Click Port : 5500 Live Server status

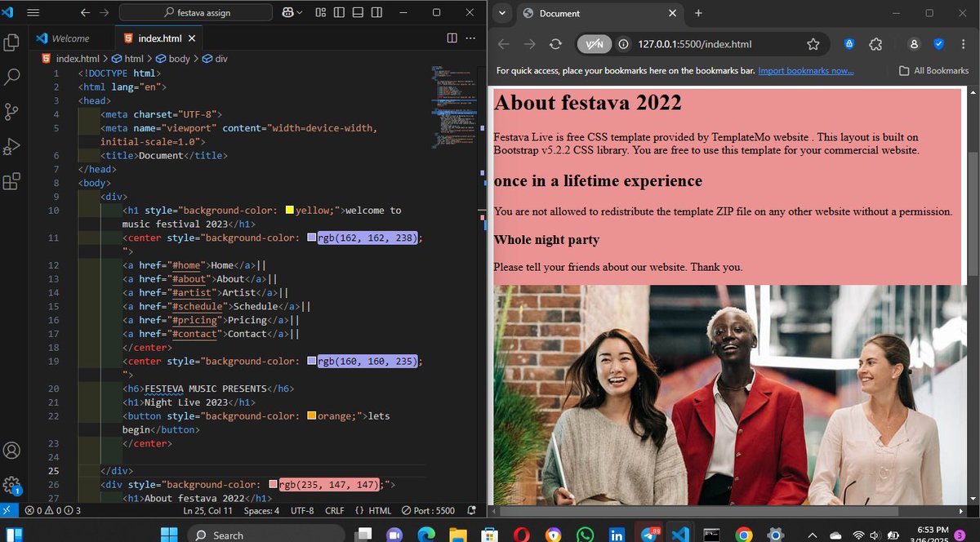click(x=428, y=510)
